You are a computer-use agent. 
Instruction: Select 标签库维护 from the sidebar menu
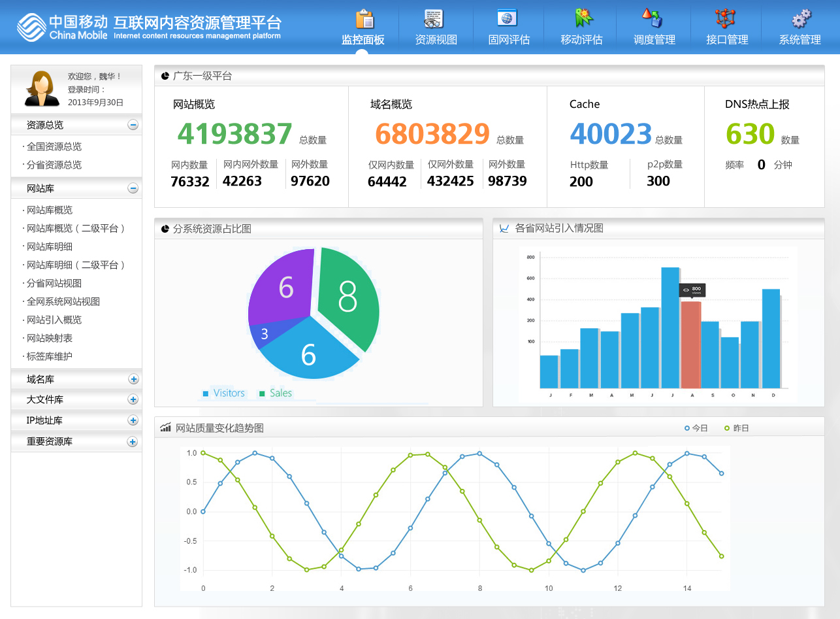[50, 356]
